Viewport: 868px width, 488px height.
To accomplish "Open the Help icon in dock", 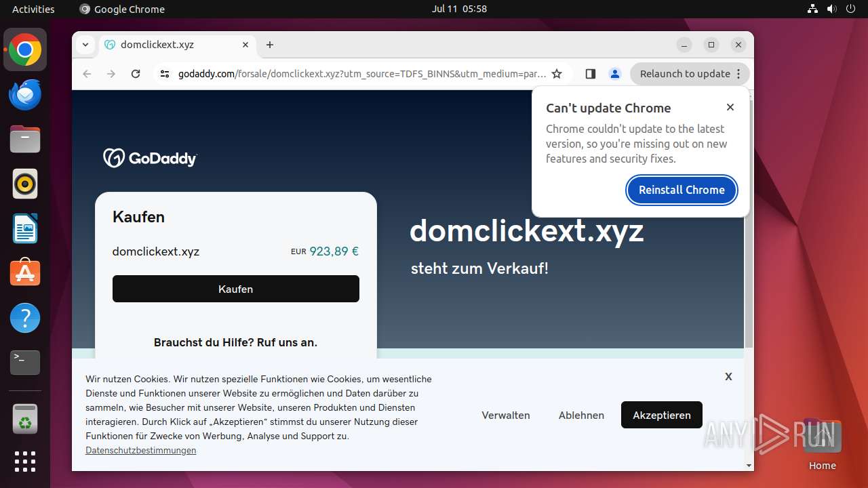I will pyautogui.click(x=25, y=318).
